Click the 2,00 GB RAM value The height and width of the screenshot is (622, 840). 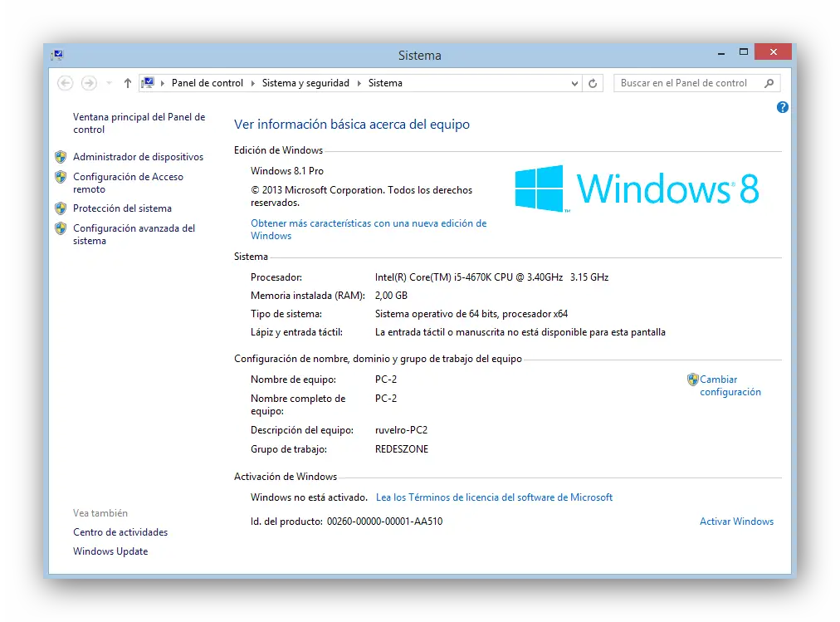[x=391, y=295]
